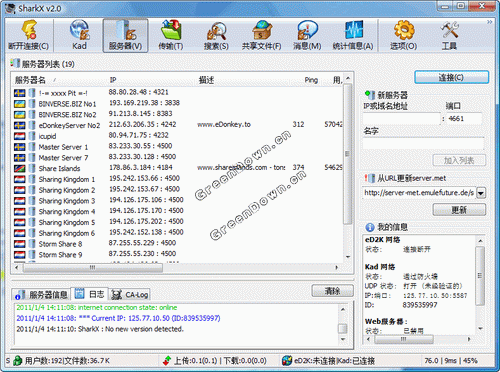Image resolution: width=500 pixels, height=372 pixels.
Task: Click IP 212.63.206.35 : 4242 cell
Action: click(x=143, y=125)
